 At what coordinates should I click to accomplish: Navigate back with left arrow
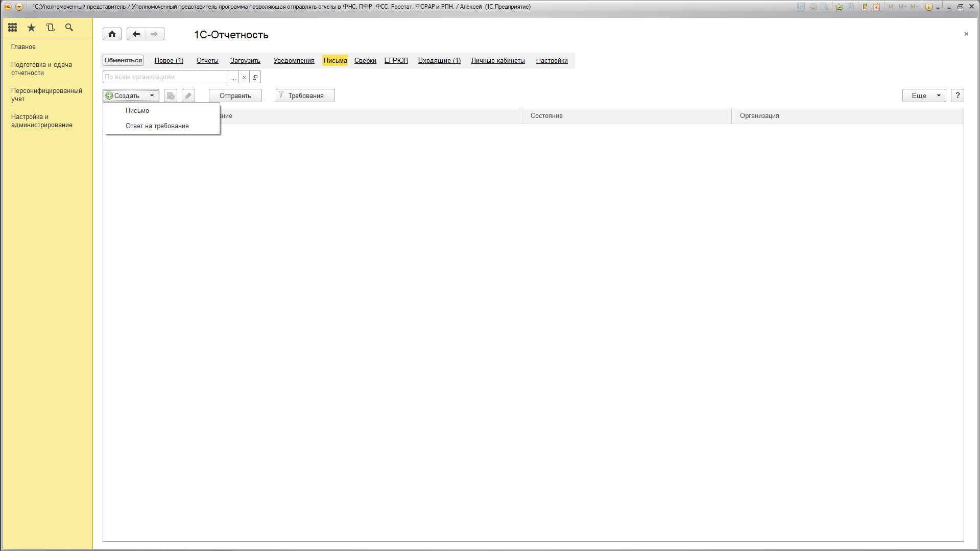point(136,34)
